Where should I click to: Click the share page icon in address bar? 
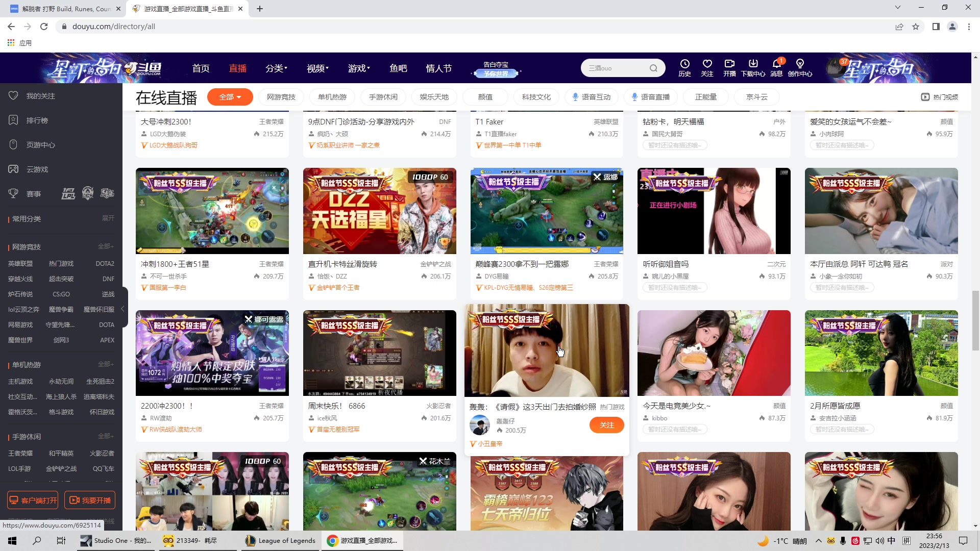coord(899,27)
